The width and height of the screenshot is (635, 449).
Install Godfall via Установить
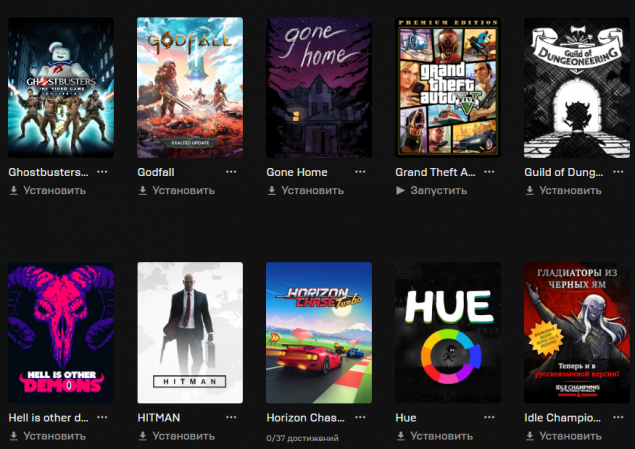177,190
